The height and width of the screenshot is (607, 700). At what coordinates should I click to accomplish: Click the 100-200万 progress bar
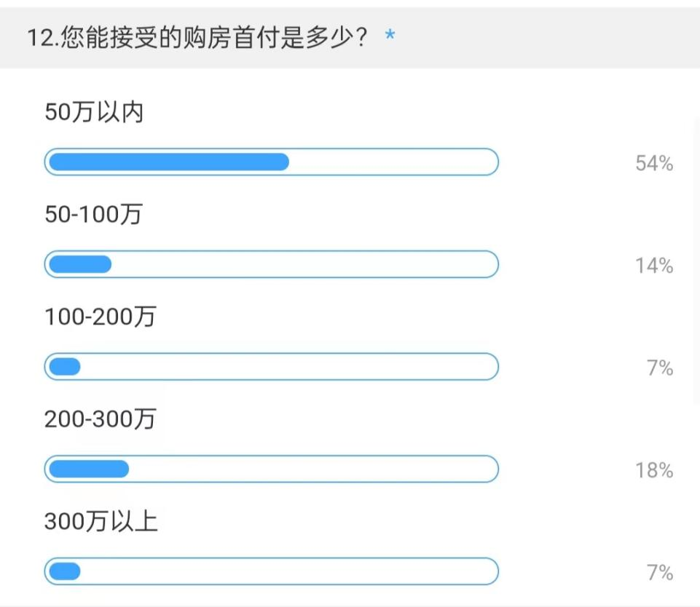click(271, 367)
